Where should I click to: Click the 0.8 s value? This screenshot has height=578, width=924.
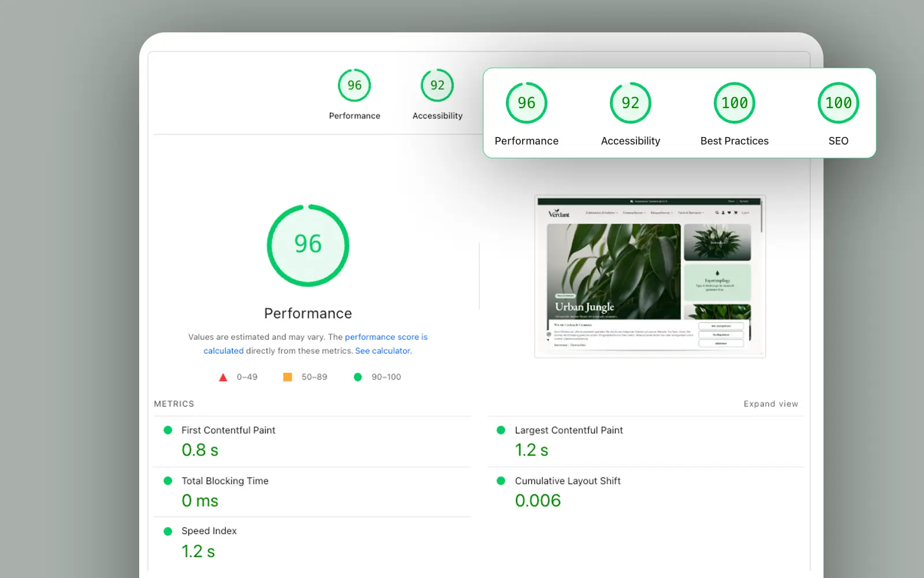point(200,450)
